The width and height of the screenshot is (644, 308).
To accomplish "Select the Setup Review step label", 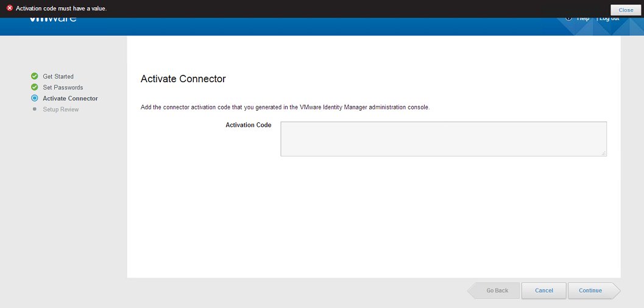I will pos(61,110).
